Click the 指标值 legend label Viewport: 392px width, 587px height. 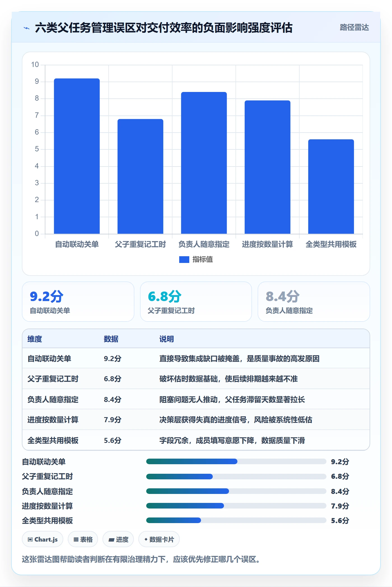(203, 260)
